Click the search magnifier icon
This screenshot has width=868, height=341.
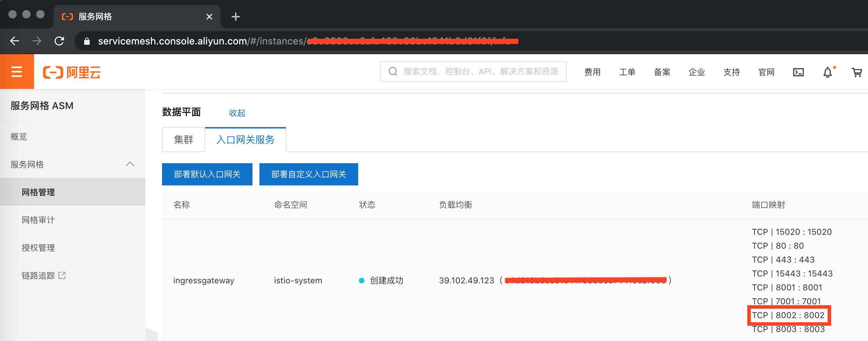393,71
